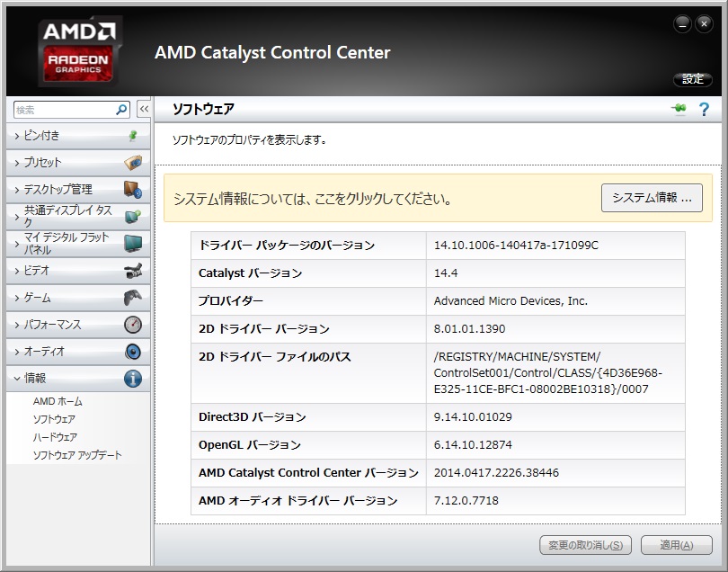Open help via the question mark icon
The width and height of the screenshot is (728, 572).
[x=704, y=109]
